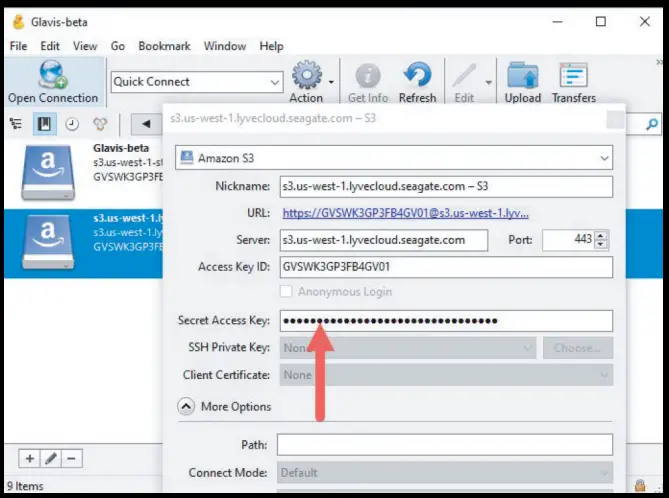Click the search magnifier icon
The width and height of the screenshot is (669, 498).
[652, 125]
